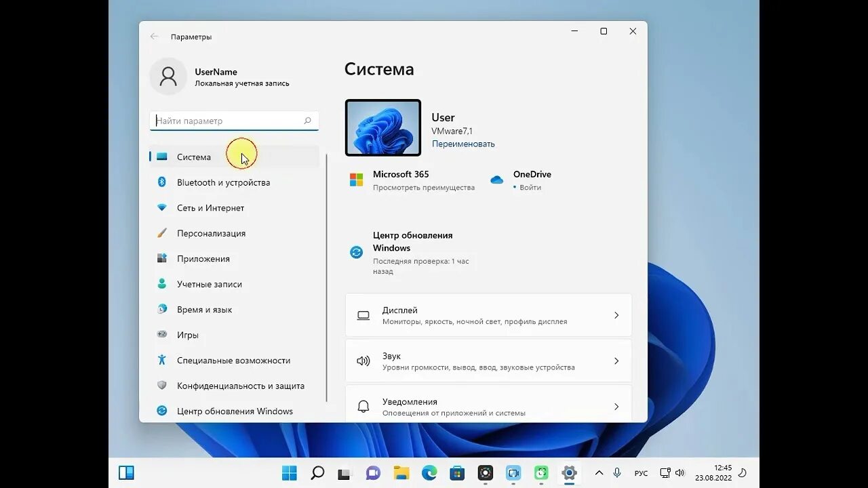Open Конфиденциальность и защита section
The image size is (868, 488).
pos(234,386)
